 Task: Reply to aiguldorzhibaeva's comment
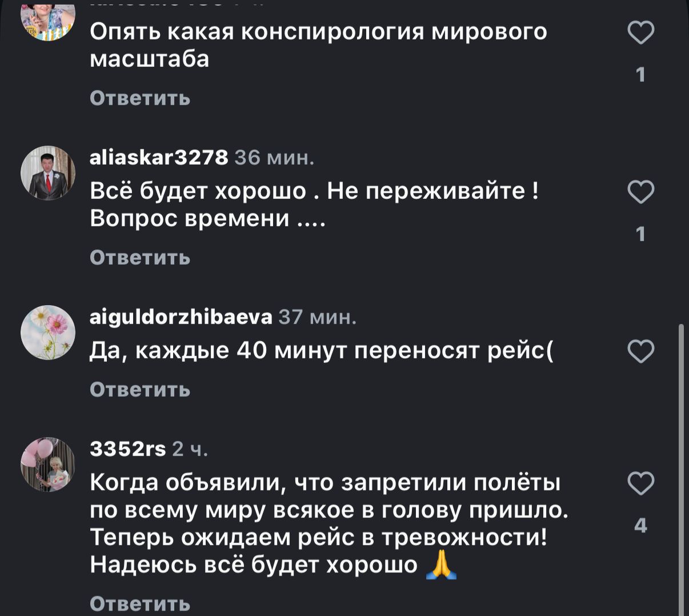click(140, 390)
